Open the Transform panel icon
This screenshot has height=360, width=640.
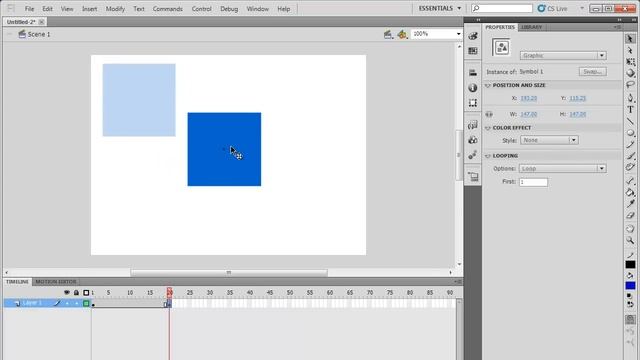[x=473, y=103]
